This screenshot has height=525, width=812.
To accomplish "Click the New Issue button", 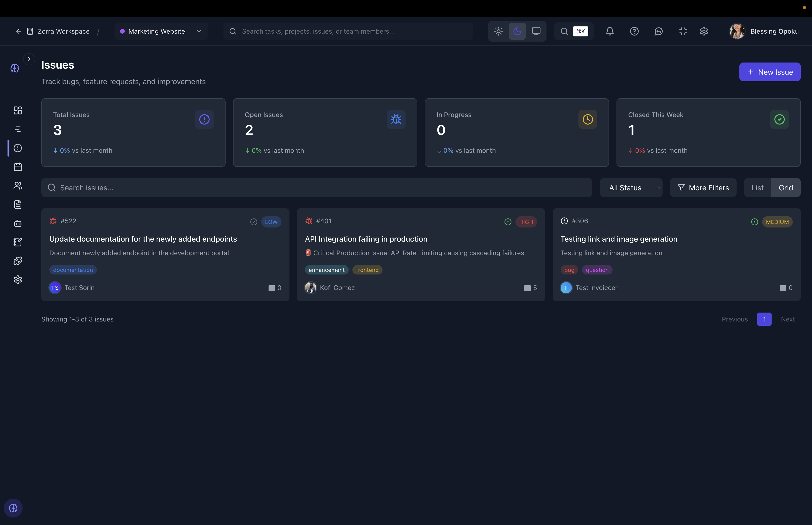I will tap(769, 72).
